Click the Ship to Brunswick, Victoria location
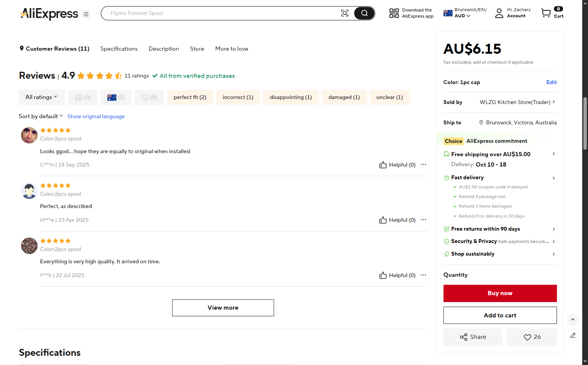588x365 pixels. (x=518, y=122)
